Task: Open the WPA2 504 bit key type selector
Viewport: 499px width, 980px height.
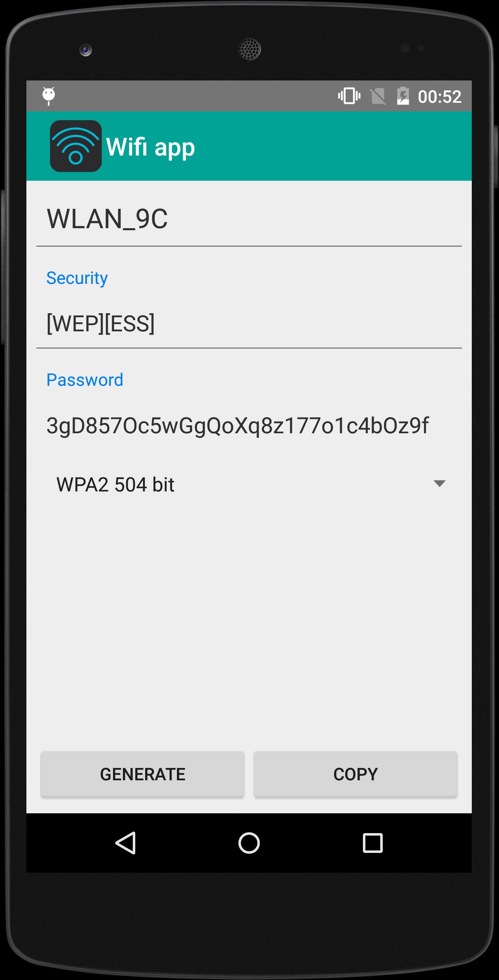Action: click(x=249, y=484)
